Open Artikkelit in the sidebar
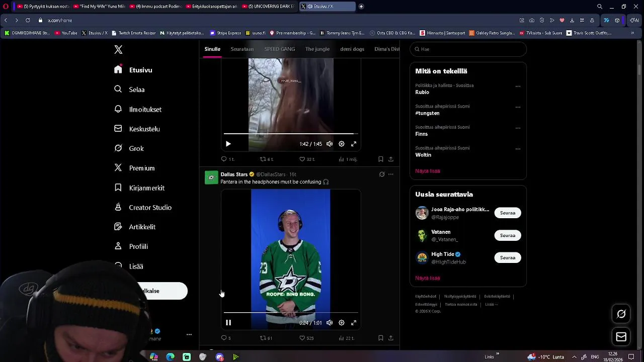The height and width of the screenshot is (362, 644). 135,227
